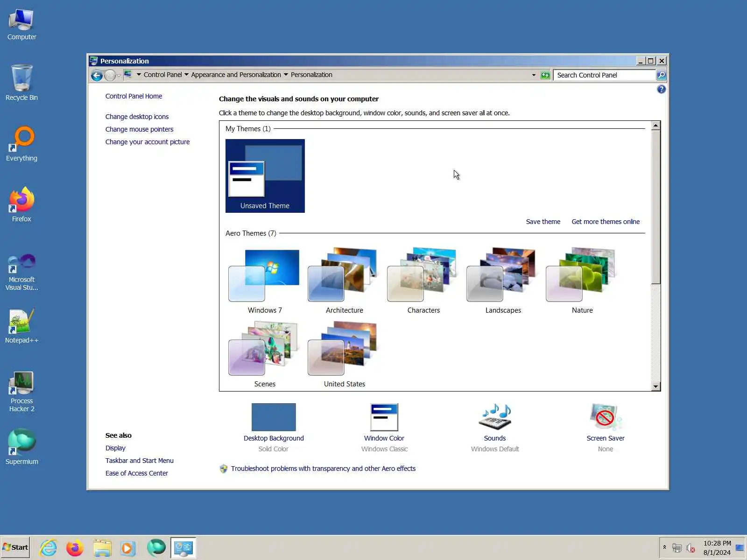The width and height of the screenshot is (747, 560).
Task: Select the Supermium desktop shortcut
Action: click(21, 447)
